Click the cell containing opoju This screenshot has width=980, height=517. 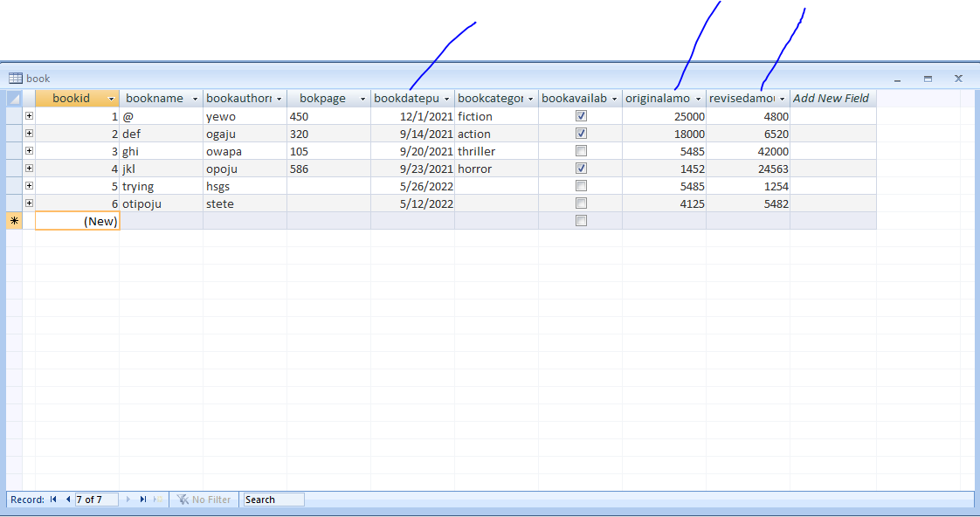pyautogui.click(x=245, y=169)
